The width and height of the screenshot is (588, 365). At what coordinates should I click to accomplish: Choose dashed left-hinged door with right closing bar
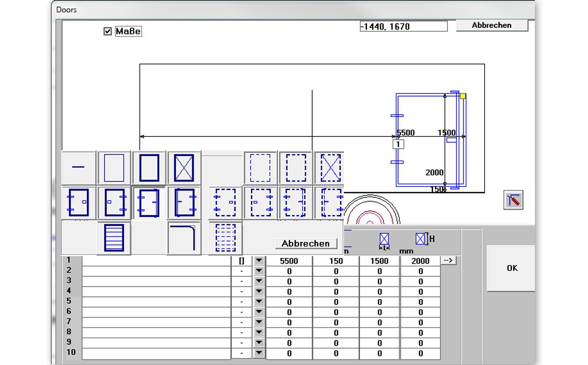296,202
